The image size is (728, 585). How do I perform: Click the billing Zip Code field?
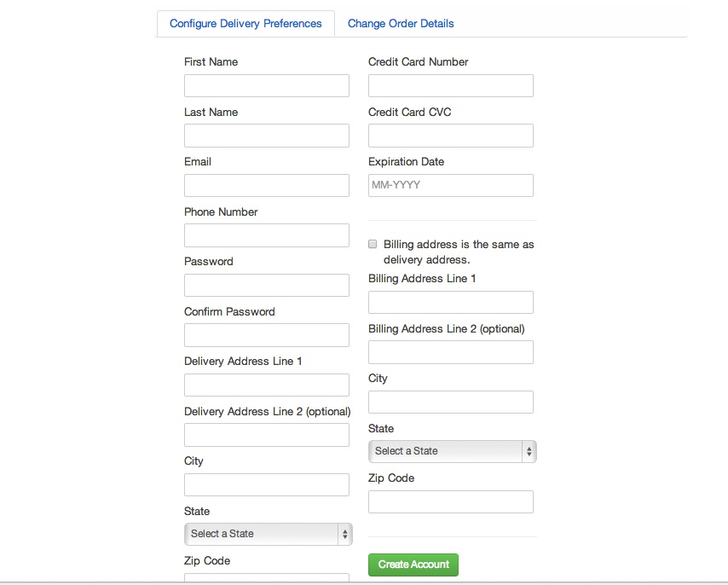tap(451, 501)
